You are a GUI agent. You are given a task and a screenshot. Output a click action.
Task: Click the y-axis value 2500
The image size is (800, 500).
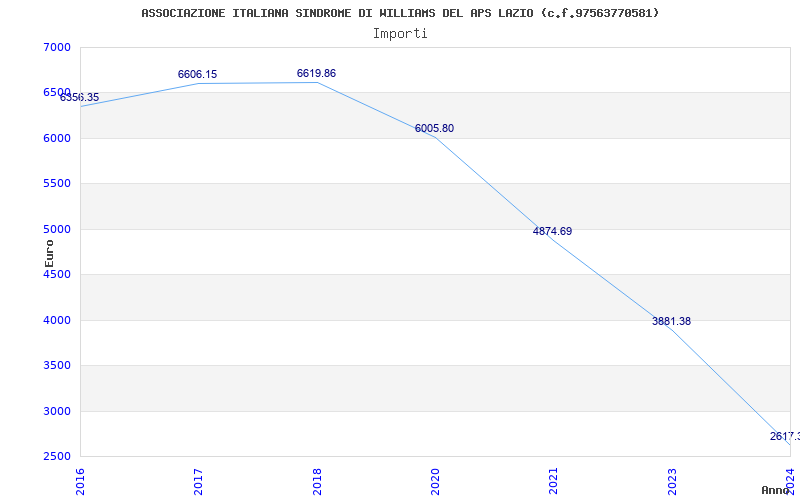point(57,457)
